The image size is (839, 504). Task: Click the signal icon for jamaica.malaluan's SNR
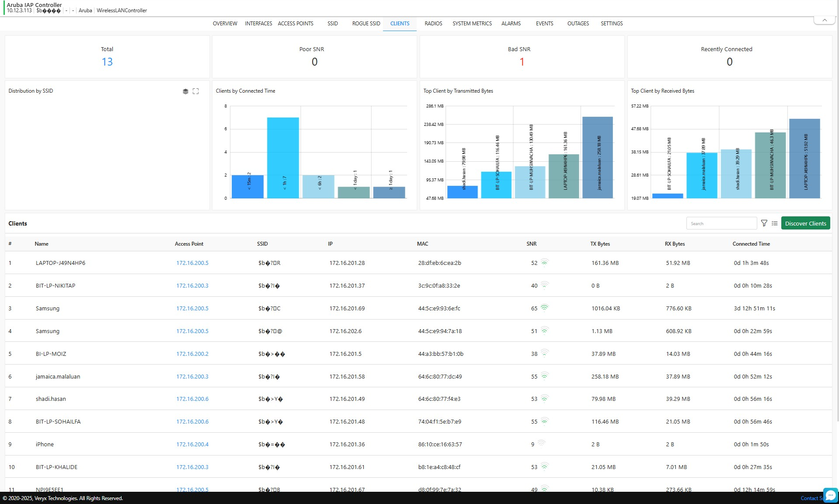click(x=544, y=376)
